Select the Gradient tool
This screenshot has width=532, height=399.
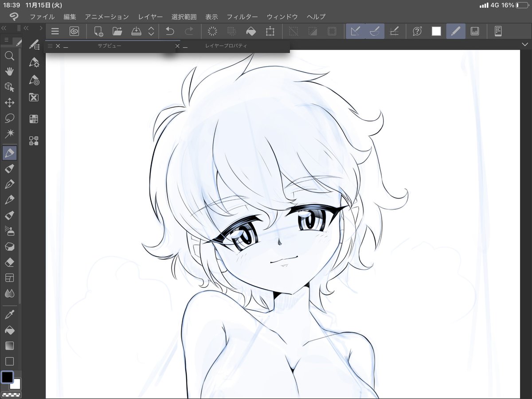pyautogui.click(x=10, y=346)
